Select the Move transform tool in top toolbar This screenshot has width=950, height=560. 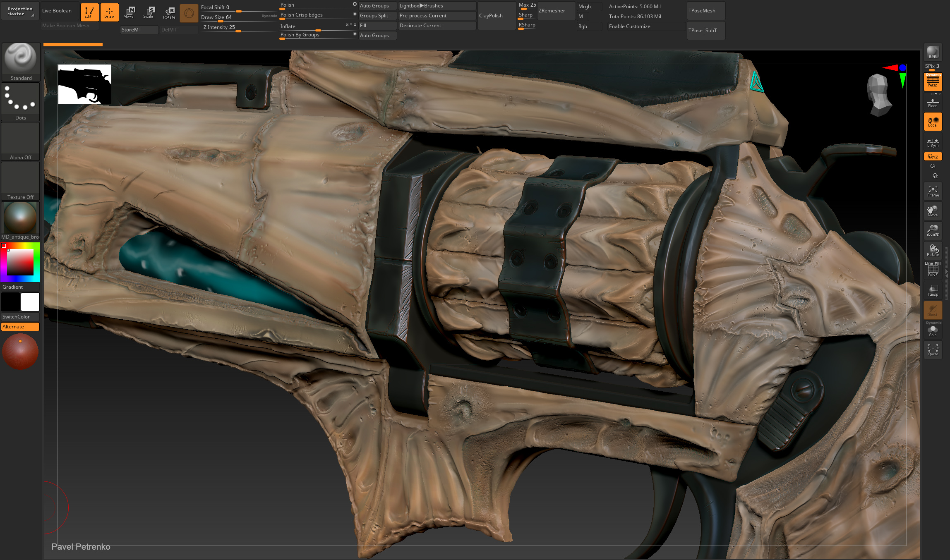tap(129, 12)
